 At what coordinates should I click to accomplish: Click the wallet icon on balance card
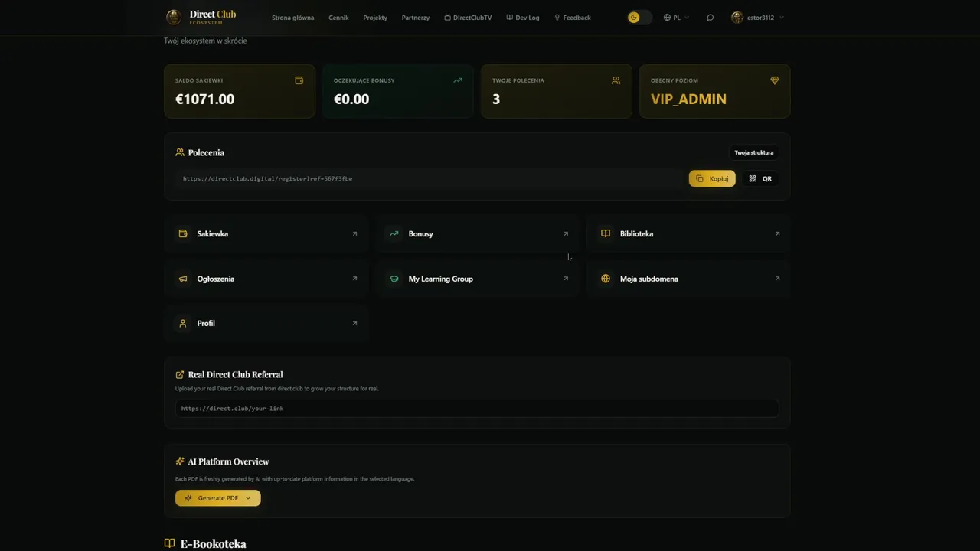click(x=299, y=80)
